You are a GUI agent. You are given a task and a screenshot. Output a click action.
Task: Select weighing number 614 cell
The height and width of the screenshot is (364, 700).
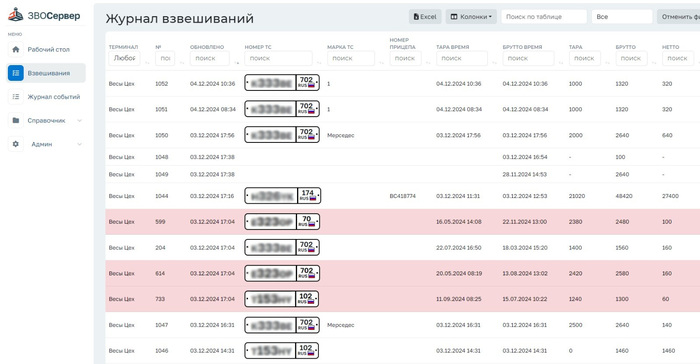[x=160, y=273]
